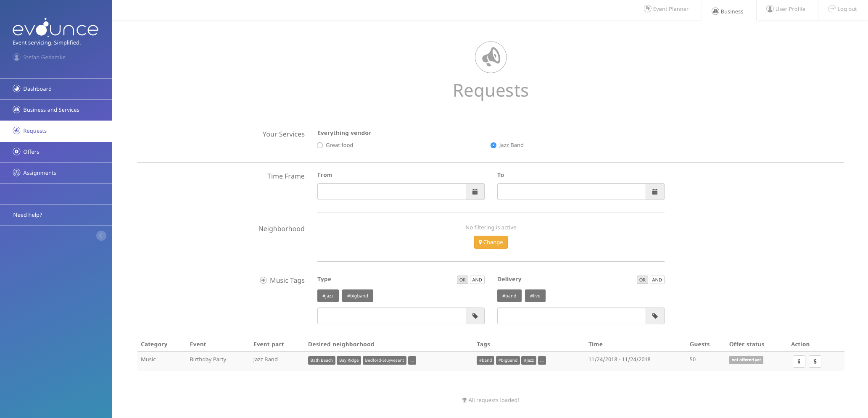Focus the To date input field
The height and width of the screenshot is (418, 868).
572,192
